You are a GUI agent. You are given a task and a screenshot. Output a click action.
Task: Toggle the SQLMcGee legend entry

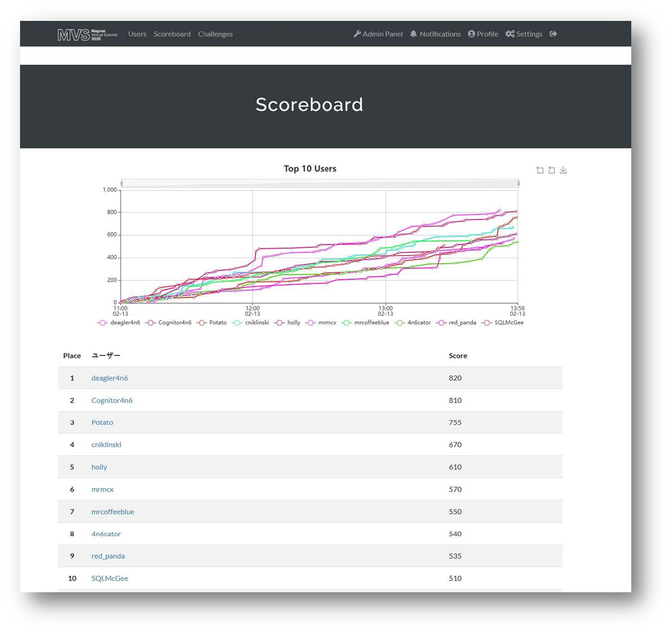pos(514,322)
